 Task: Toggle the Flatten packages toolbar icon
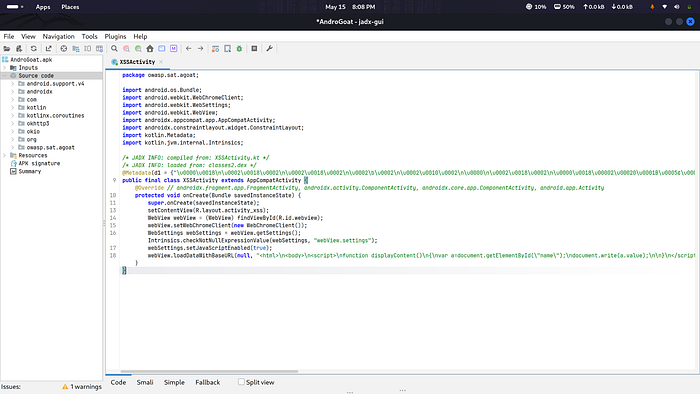pyautogui.click(x=75, y=49)
